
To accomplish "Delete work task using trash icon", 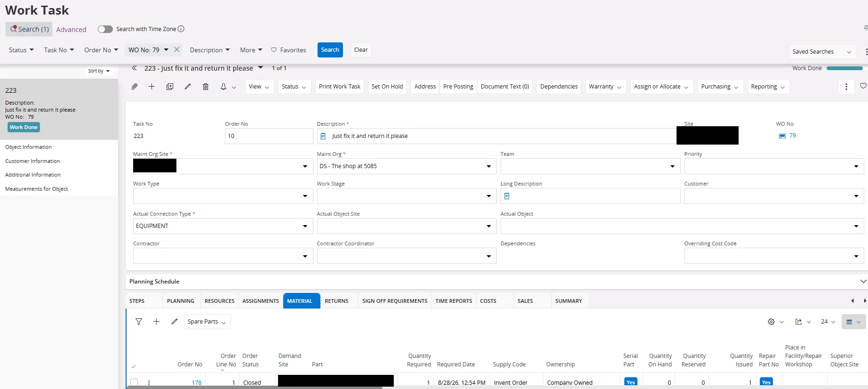I will tap(206, 87).
